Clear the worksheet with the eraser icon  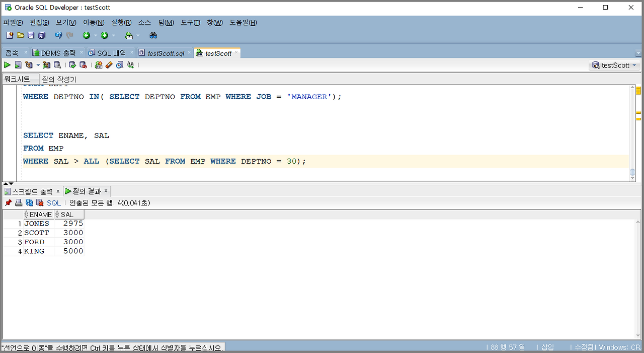pos(109,65)
